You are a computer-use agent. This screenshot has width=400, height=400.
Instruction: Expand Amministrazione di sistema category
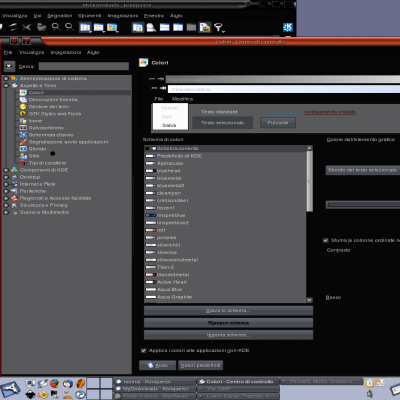coord(6,79)
